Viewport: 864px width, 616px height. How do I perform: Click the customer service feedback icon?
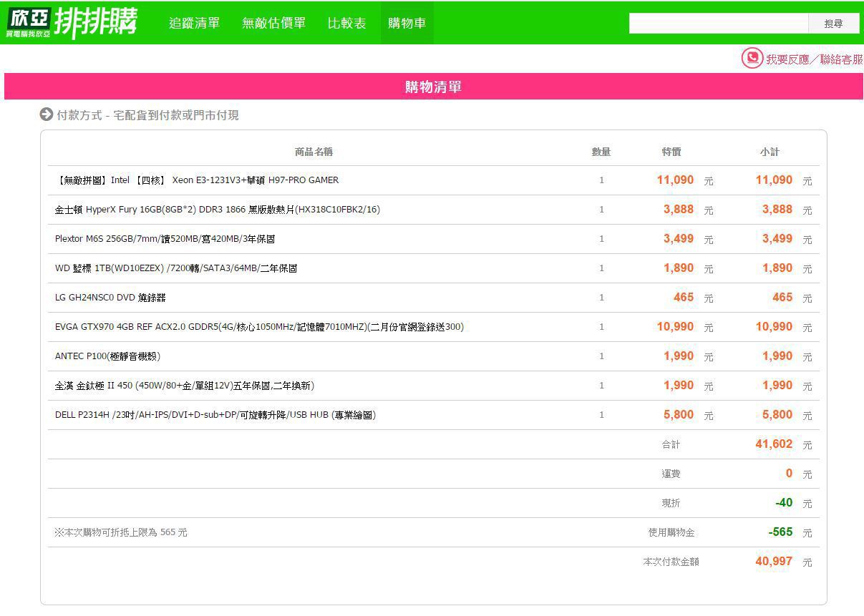[x=752, y=58]
